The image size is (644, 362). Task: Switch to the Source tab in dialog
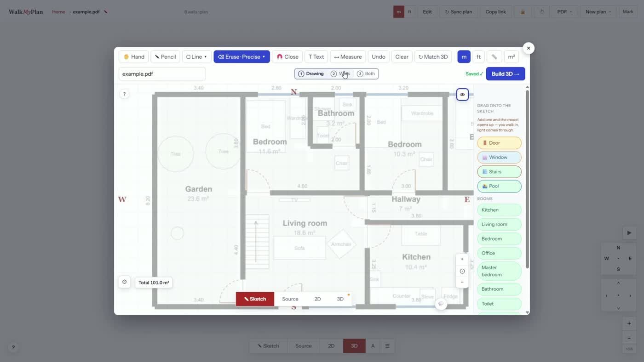290,299
